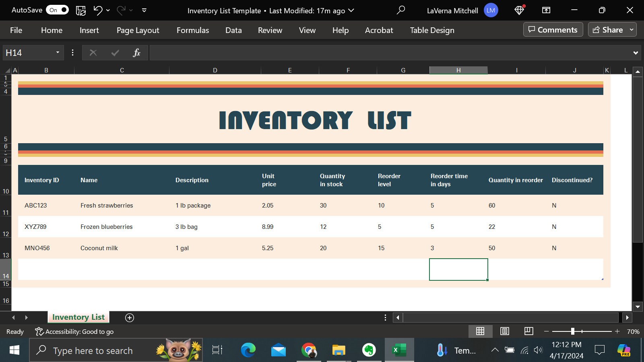Viewport: 644px width, 362px height.
Task: Open the Name Box dropdown arrow
Action: pos(58,53)
